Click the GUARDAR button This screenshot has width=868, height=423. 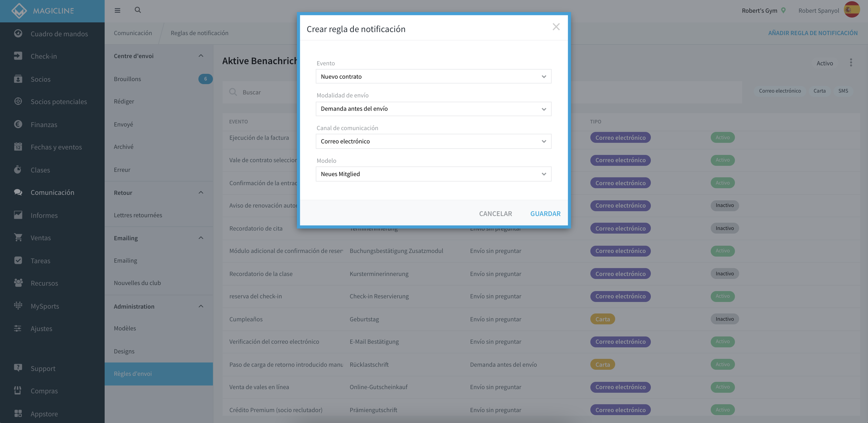click(545, 213)
